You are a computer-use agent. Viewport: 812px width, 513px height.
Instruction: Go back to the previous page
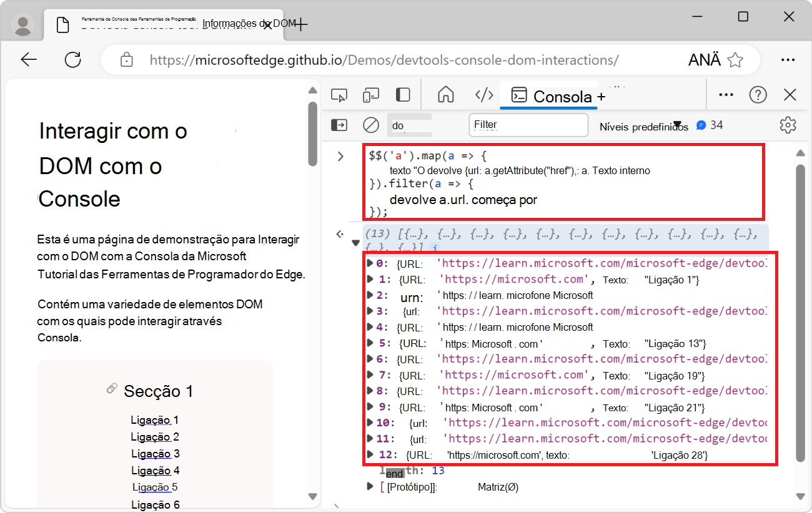[x=29, y=60]
